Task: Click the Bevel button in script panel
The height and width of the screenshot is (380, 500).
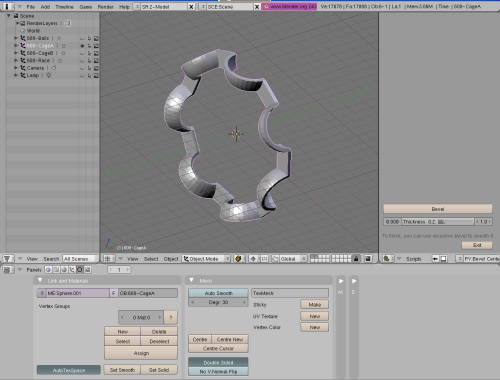Action: pos(438,209)
